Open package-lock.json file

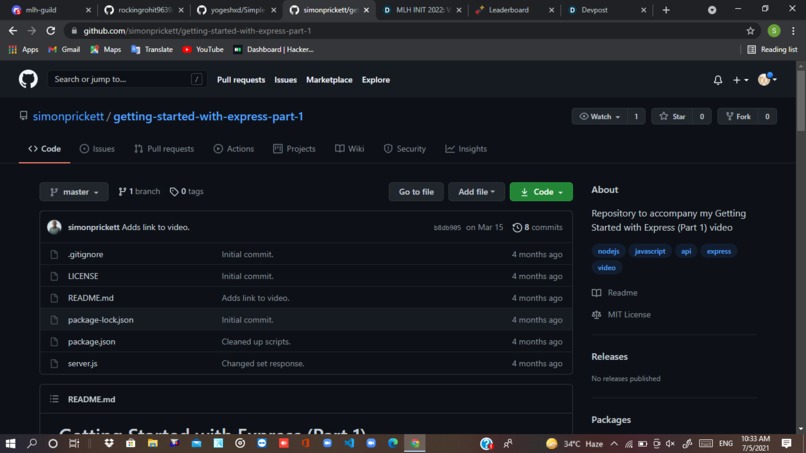pos(100,320)
